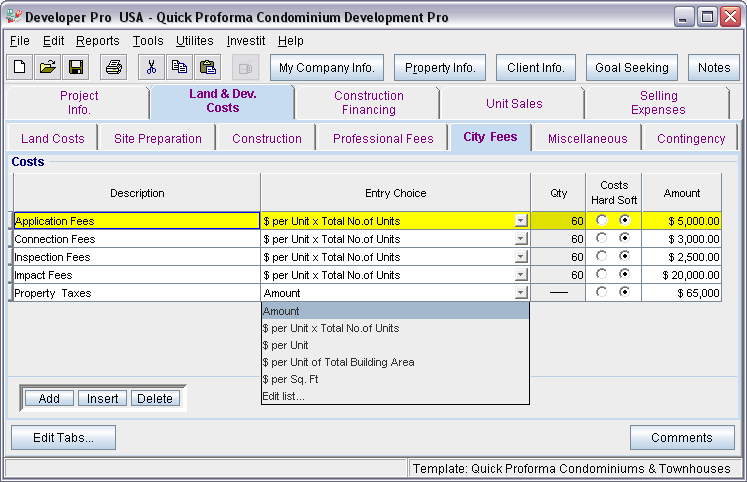Switch to Selling Expenses tab
Image resolution: width=747 pixels, height=482 pixels.
tap(658, 102)
